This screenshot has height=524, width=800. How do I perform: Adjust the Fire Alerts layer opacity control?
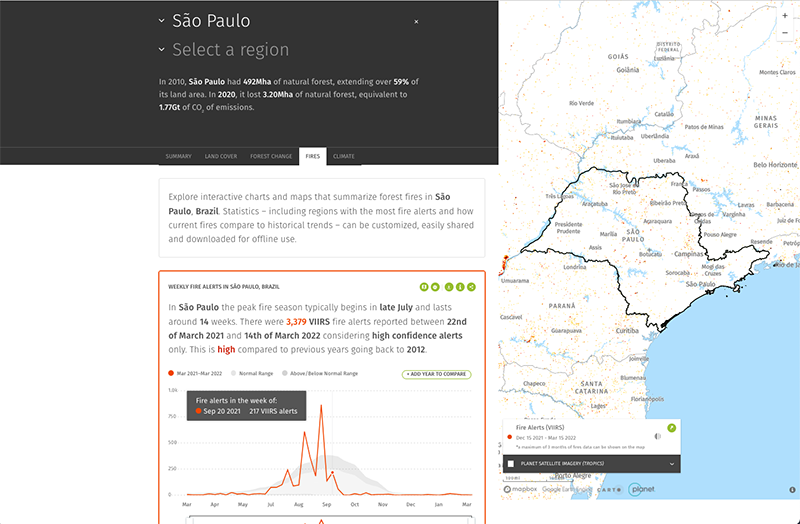[656, 436]
